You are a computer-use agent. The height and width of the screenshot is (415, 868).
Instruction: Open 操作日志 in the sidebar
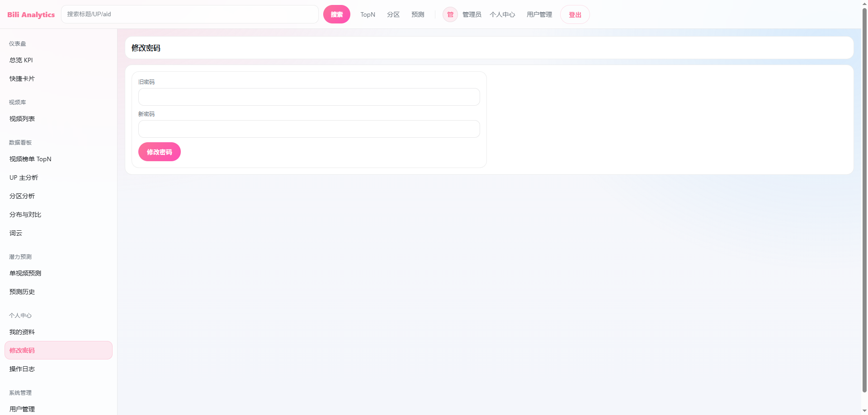point(22,369)
